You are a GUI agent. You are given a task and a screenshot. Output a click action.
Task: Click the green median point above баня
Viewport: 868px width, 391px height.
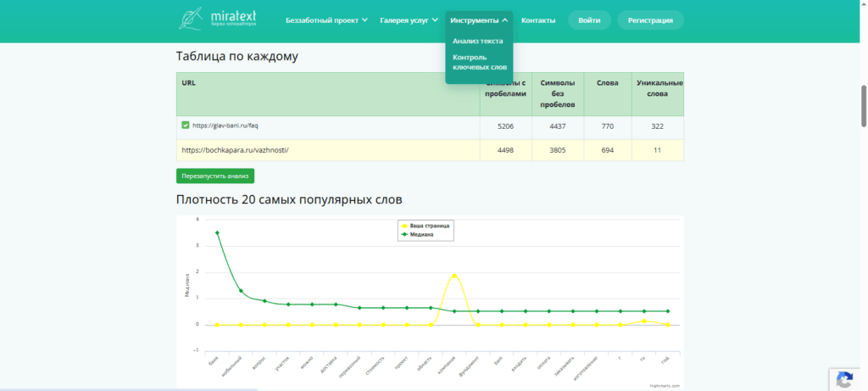217,232
